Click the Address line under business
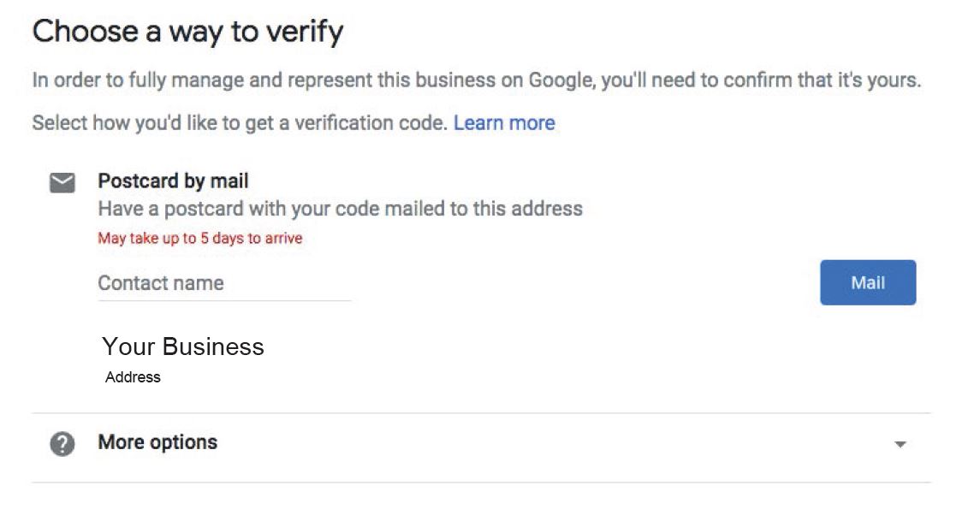The width and height of the screenshot is (980, 509). coord(133,377)
